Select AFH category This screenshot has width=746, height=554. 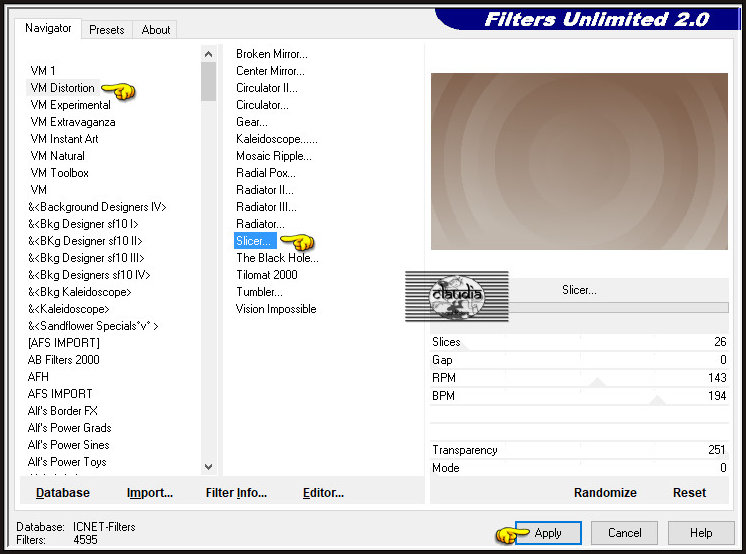pyautogui.click(x=38, y=377)
